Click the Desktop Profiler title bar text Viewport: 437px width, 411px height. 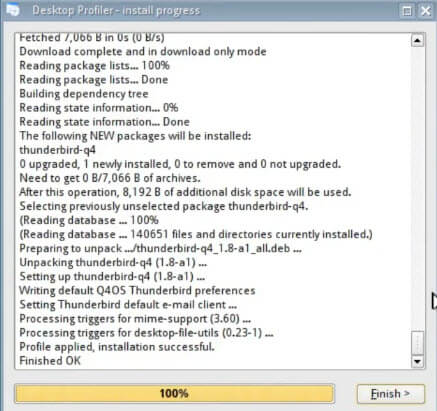[x=116, y=11]
